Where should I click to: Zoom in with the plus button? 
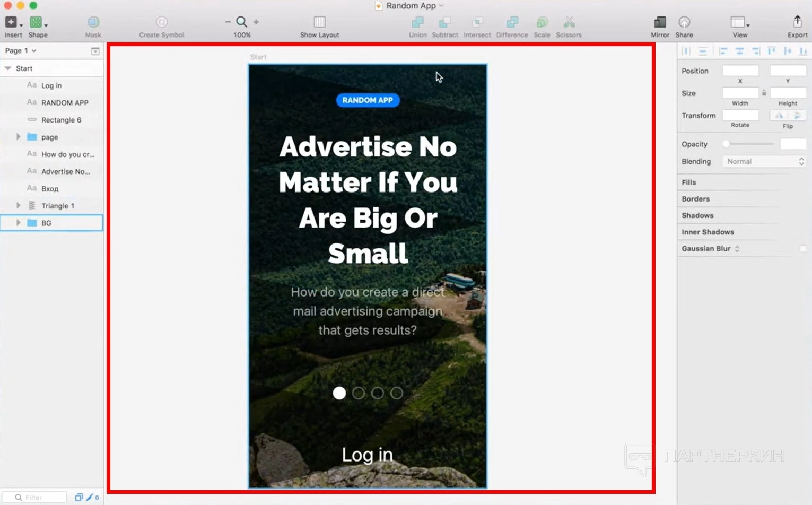click(256, 22)
